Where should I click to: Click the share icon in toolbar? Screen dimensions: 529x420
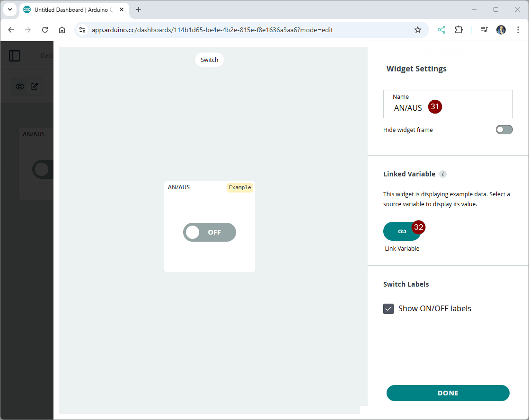(x=441, y=30)
